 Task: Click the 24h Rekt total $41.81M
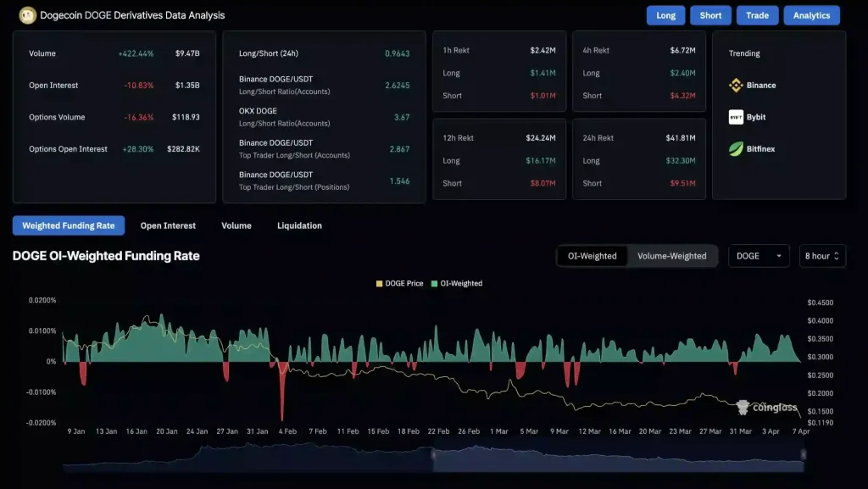[681, 138]
